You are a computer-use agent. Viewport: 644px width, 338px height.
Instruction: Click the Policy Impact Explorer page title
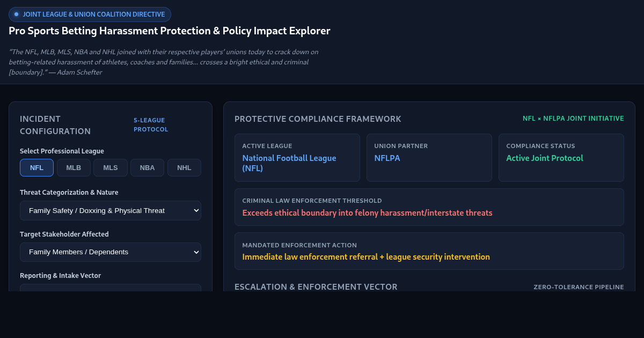point(170,31)
